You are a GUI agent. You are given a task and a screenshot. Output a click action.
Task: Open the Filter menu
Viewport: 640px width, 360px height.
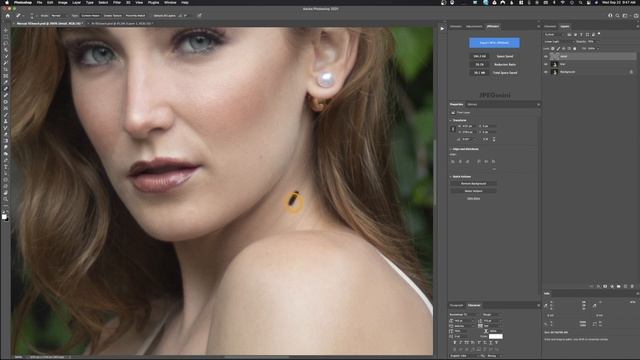(117, 2)
